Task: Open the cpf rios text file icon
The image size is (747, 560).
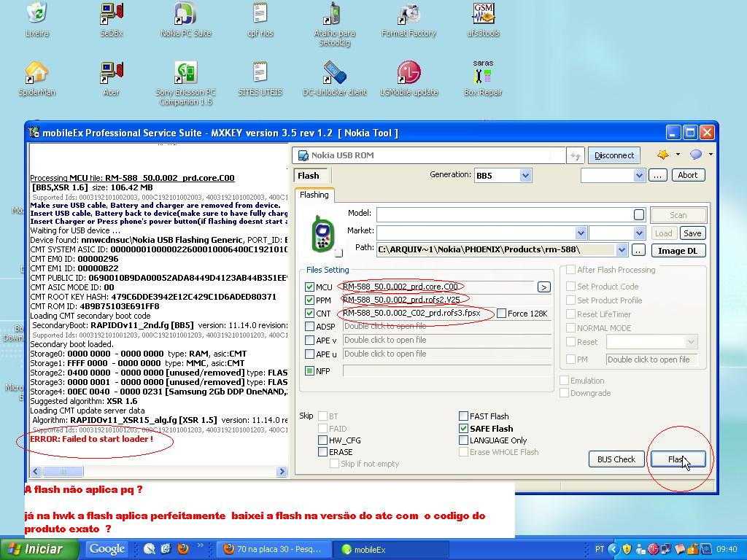Action: pos(260,19)
